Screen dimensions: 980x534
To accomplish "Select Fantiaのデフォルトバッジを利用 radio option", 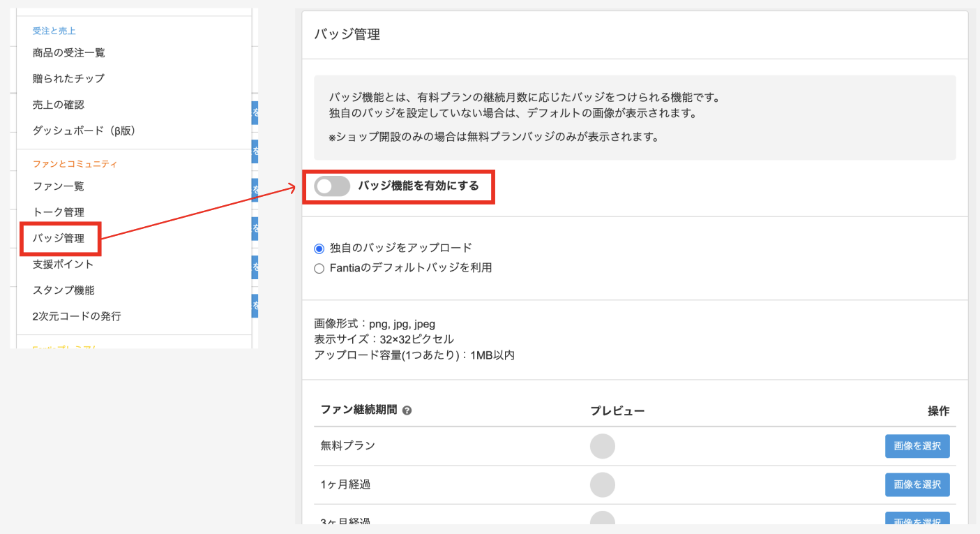I will (319, 268).
